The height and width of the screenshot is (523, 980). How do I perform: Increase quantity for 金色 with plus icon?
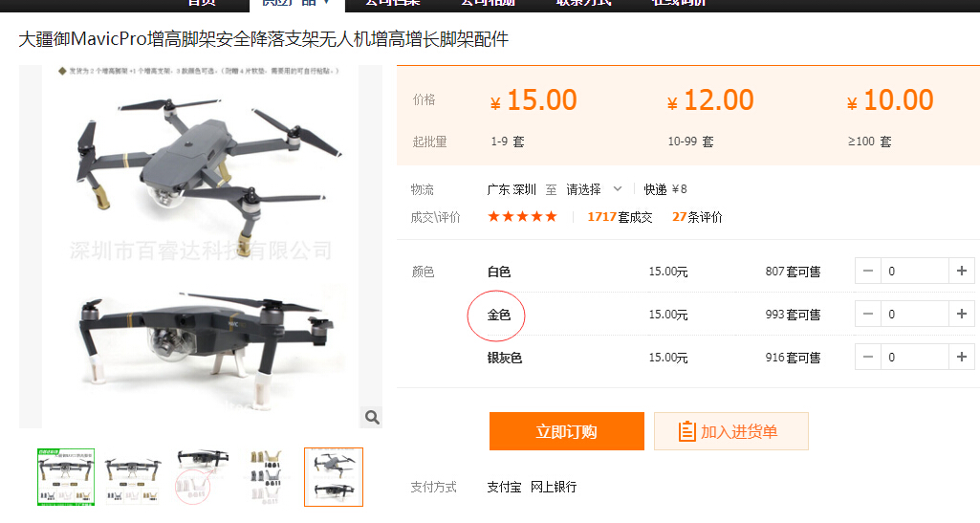click(961, 314)
